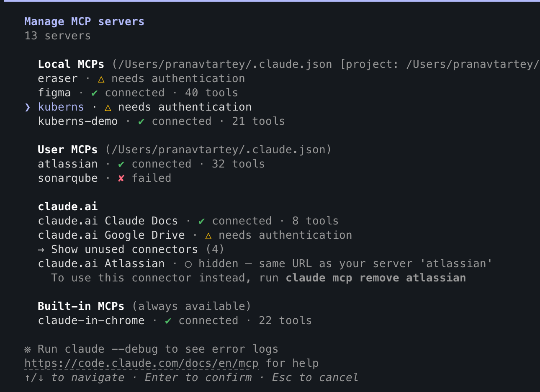Click '8 tools' on the Claude Docs row
Viewport: 540px width, 392px height.
click(x=316, y=221)
